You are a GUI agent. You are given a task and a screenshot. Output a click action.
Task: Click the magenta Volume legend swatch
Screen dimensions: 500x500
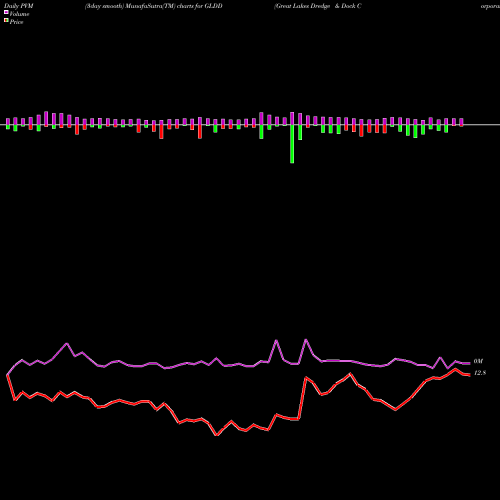tap(6, 13)
